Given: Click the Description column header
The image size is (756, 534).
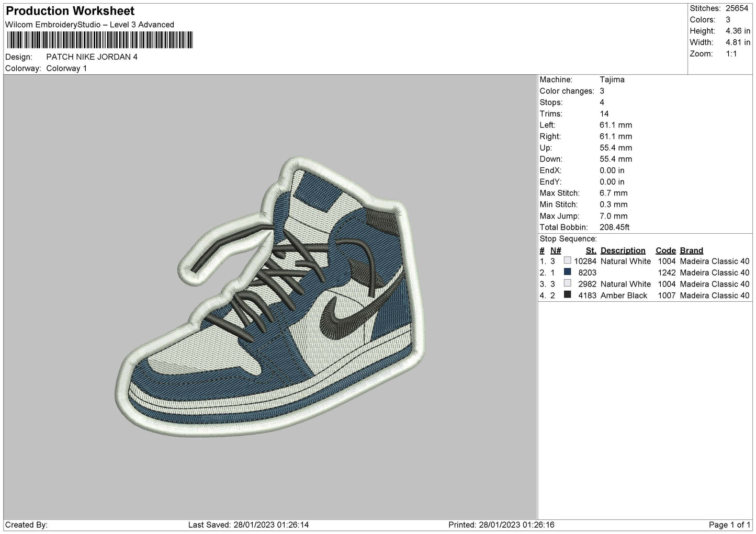Looking at the screenshot, I should [x=623, y=251].
